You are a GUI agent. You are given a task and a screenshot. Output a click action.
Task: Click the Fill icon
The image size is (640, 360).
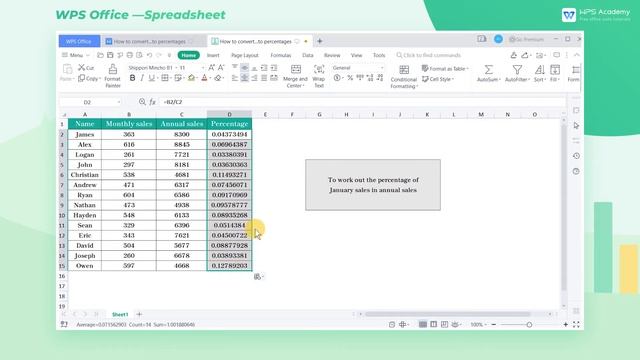pyautogui.click(x=555, y=70)
